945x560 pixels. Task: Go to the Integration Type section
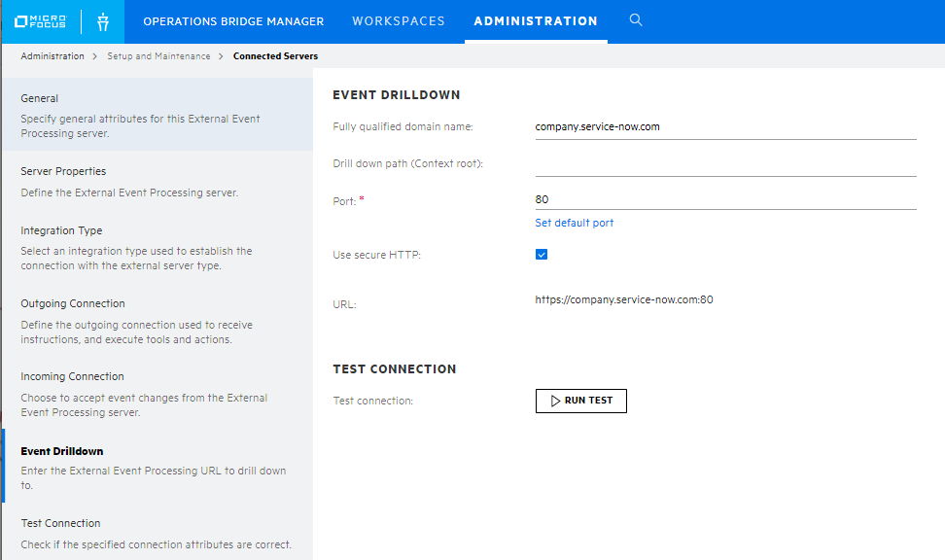click(157, 247)
